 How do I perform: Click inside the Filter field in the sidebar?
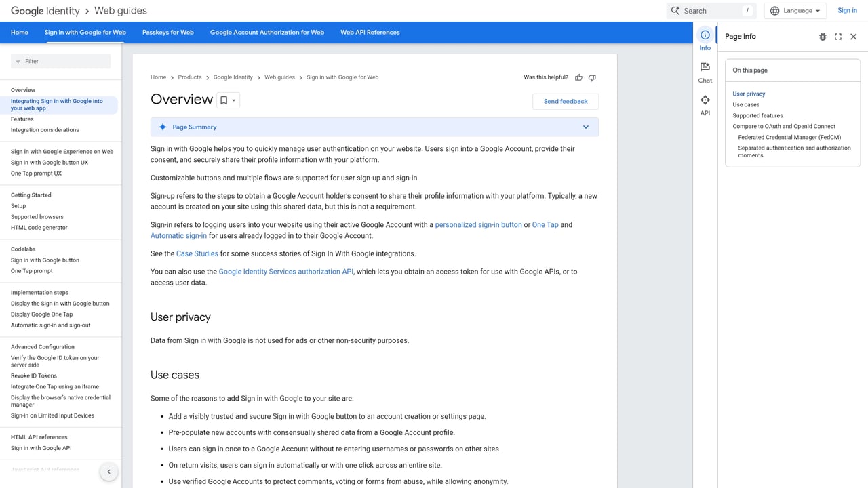60,61
